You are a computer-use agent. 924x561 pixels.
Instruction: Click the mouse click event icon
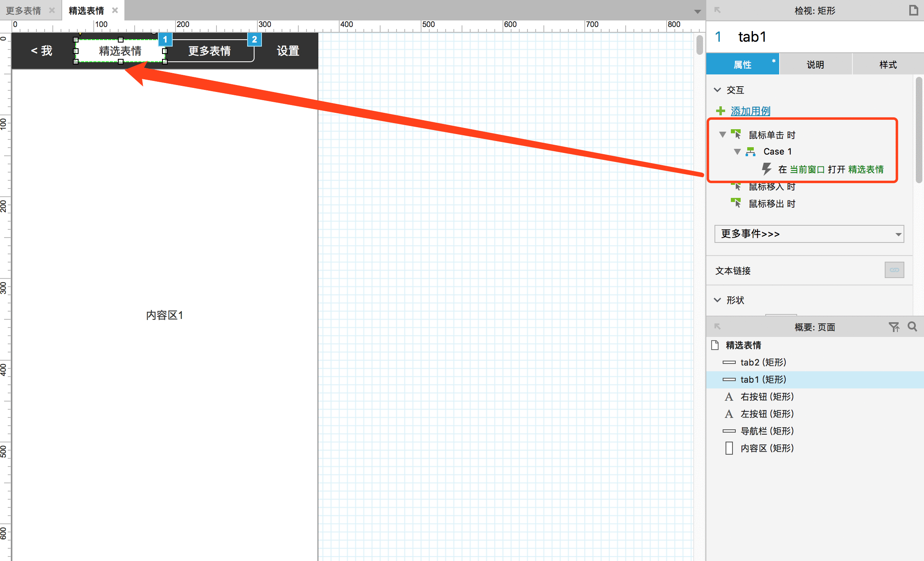tap(735, 135)
